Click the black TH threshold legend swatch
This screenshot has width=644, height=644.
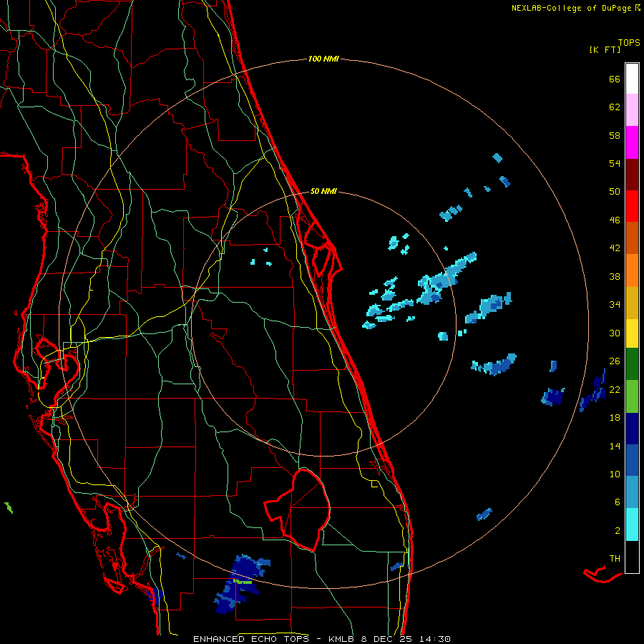632,557
